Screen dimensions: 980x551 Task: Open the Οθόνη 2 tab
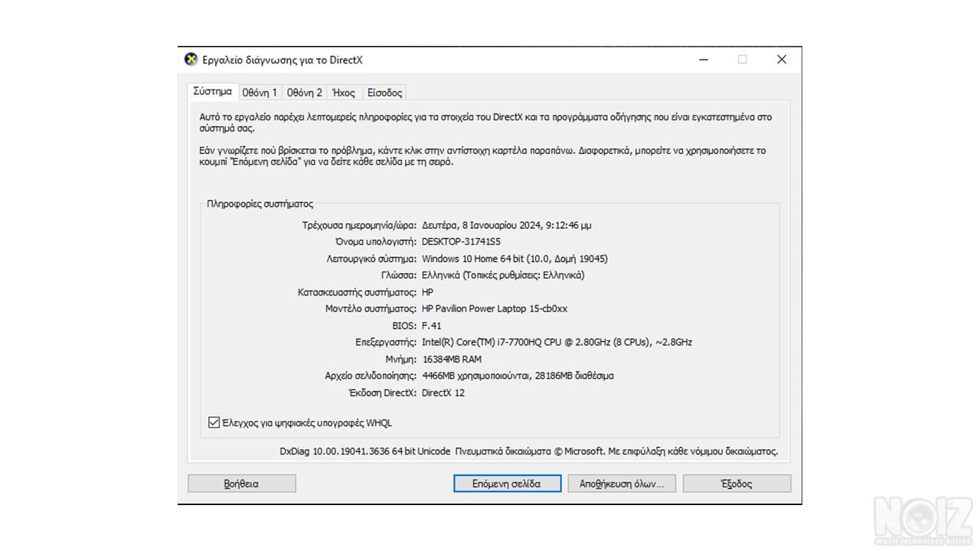[304, 93]
